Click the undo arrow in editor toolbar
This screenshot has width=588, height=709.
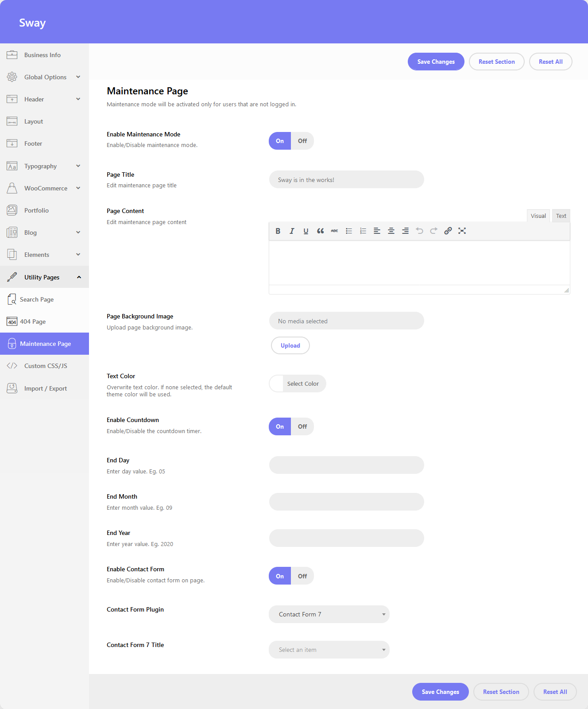click(x=419, y=231)
